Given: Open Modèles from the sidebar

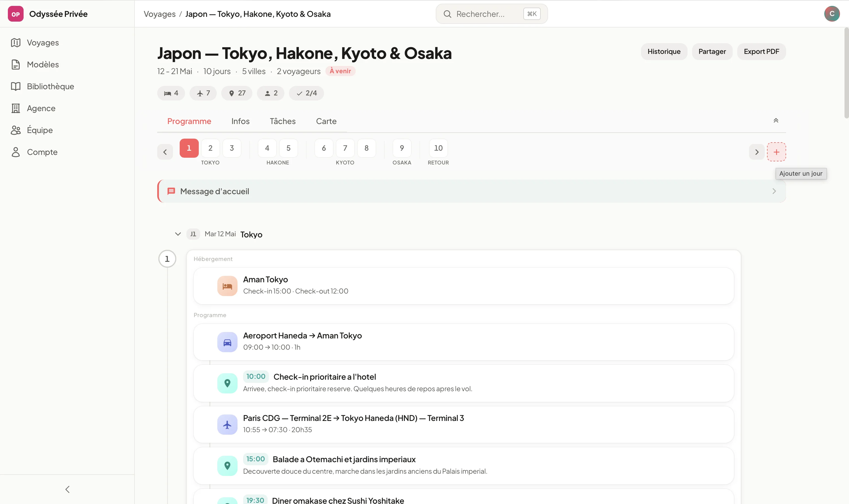Looking at the screenshot, I should pyautogui.click(x=43, y=65).
